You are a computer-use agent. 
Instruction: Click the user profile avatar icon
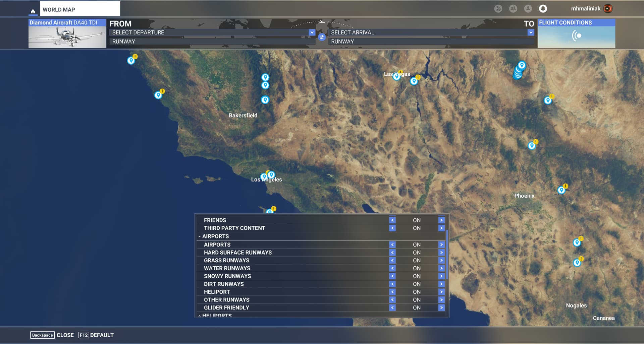(x=528, y=9)
